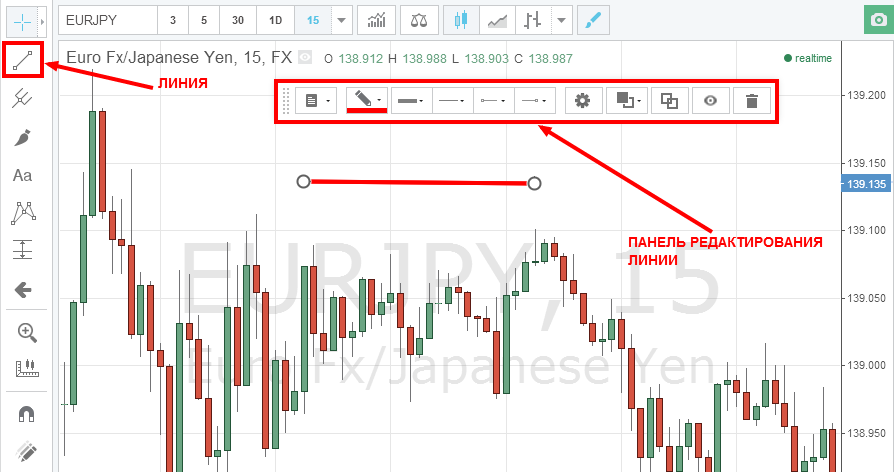Activate the zoom in magnifier tool
Screen dimensions: 894x472
[x=27, y=332]
